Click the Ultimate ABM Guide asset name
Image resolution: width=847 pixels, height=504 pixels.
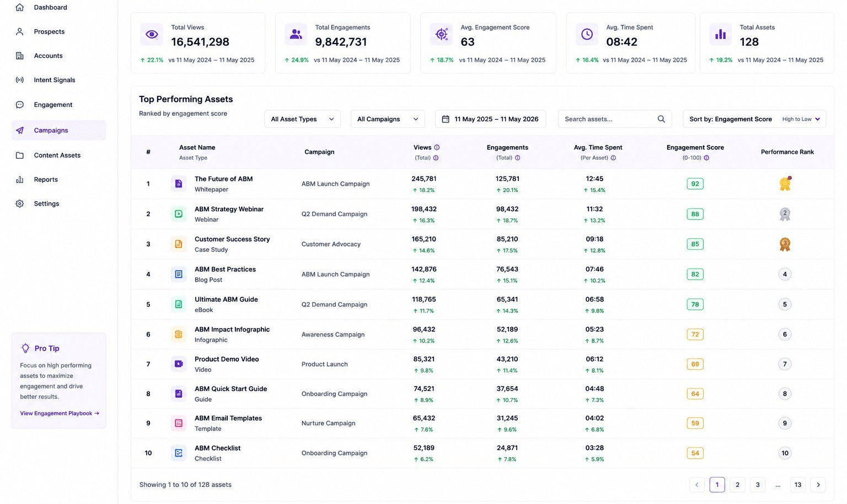pos(226,299)
